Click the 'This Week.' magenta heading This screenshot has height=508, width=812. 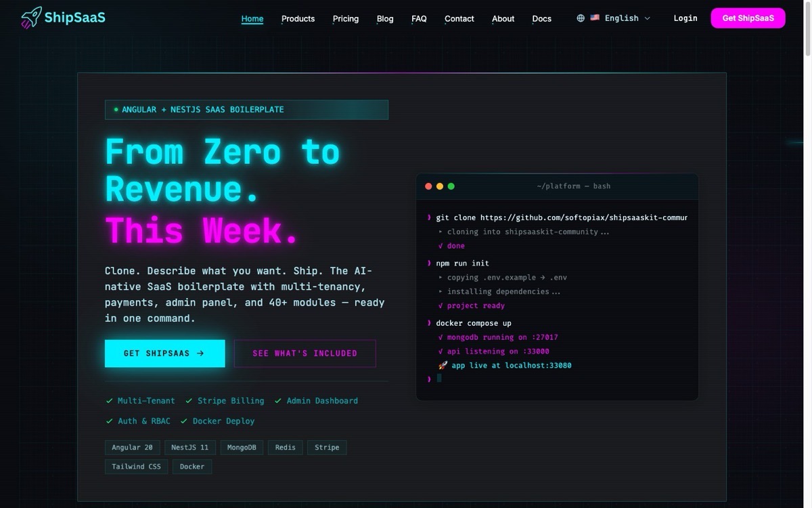202,230
